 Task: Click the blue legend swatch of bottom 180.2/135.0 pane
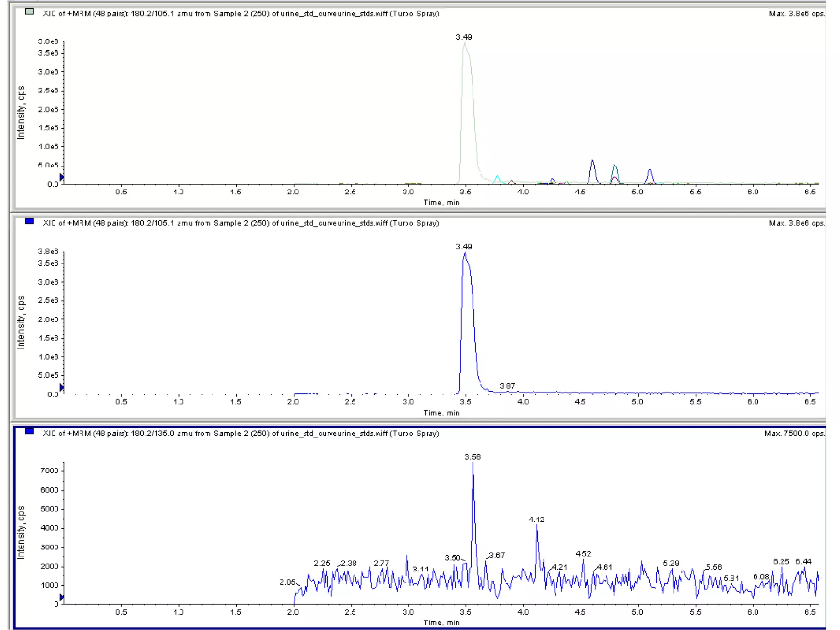(x=29, y=431)
